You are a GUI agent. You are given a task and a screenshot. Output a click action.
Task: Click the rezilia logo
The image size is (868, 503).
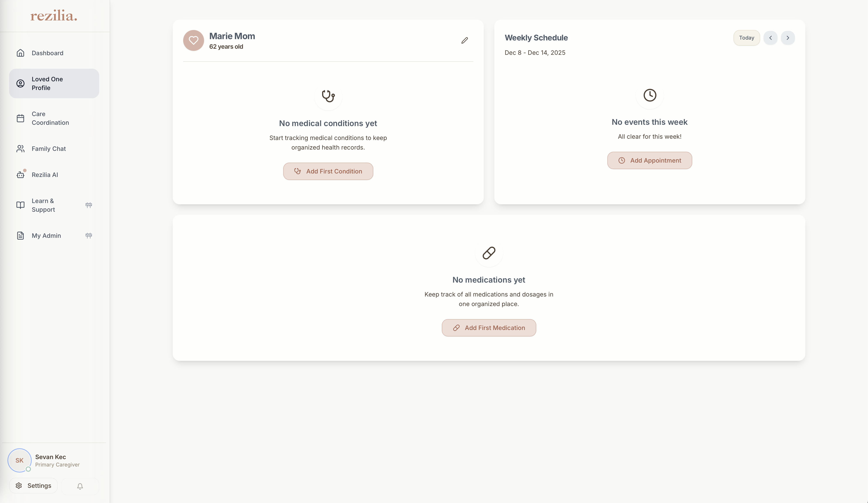click(54, 16)
